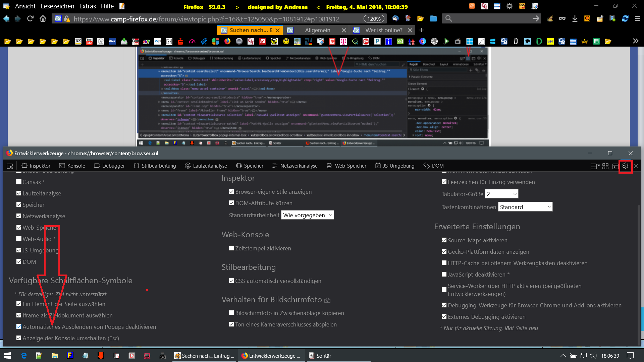
Task: Toggle the split console icon
Action: pos(615,166)
